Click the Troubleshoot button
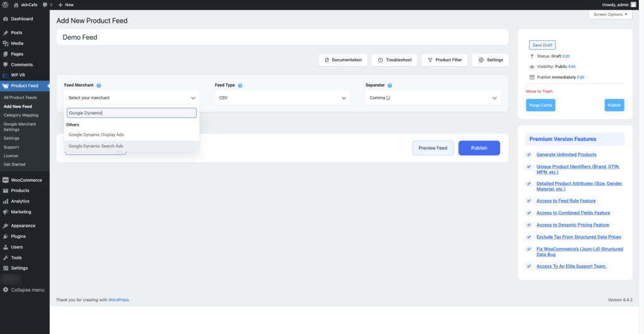 tap(394, 60)
